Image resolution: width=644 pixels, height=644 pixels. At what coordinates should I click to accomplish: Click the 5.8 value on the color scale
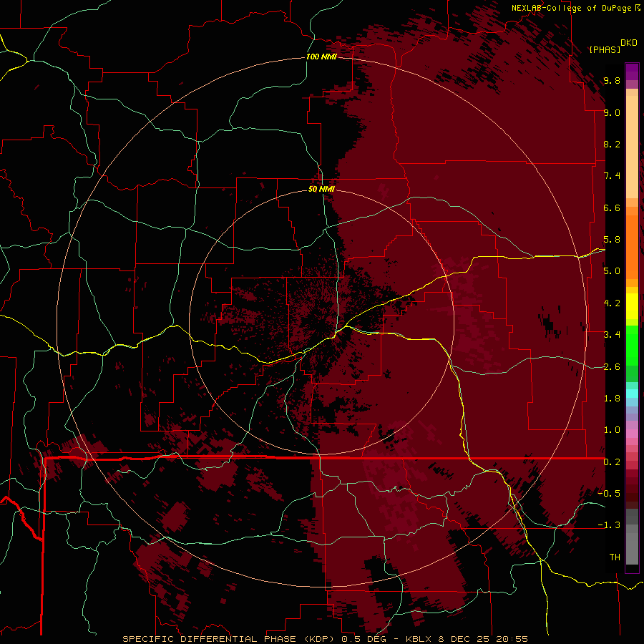pyautogui.click(x=612, y=240)
